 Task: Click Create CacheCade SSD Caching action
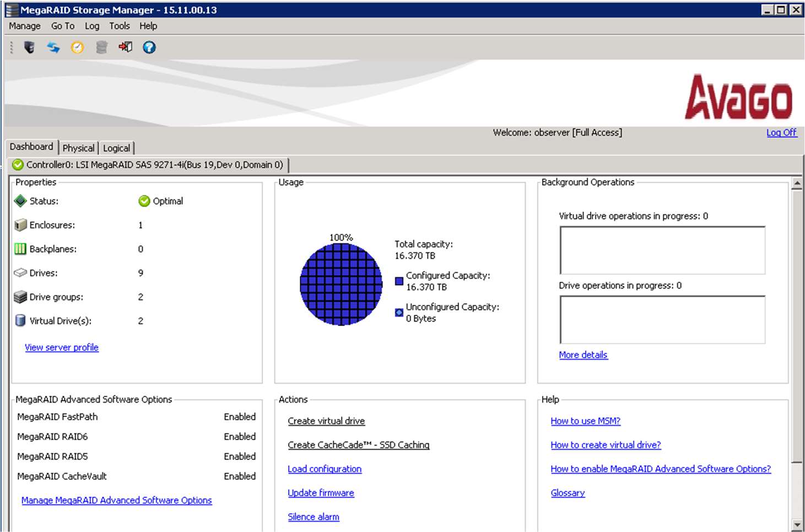click(358, 445)
